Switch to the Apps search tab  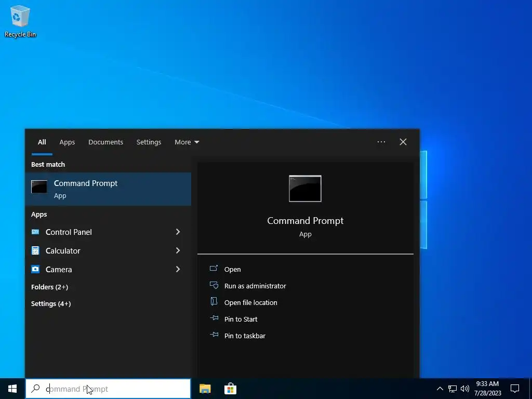[x=67, y=142]
